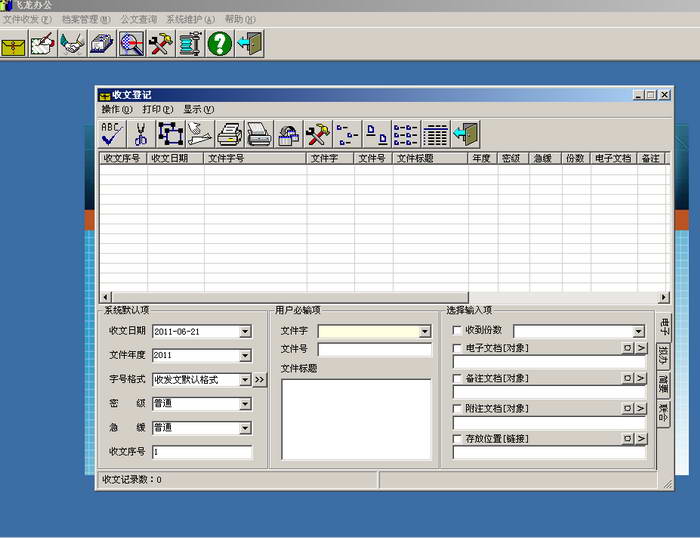
Task: Check the 电子文档[对象] checkbox
Action: 458,348
